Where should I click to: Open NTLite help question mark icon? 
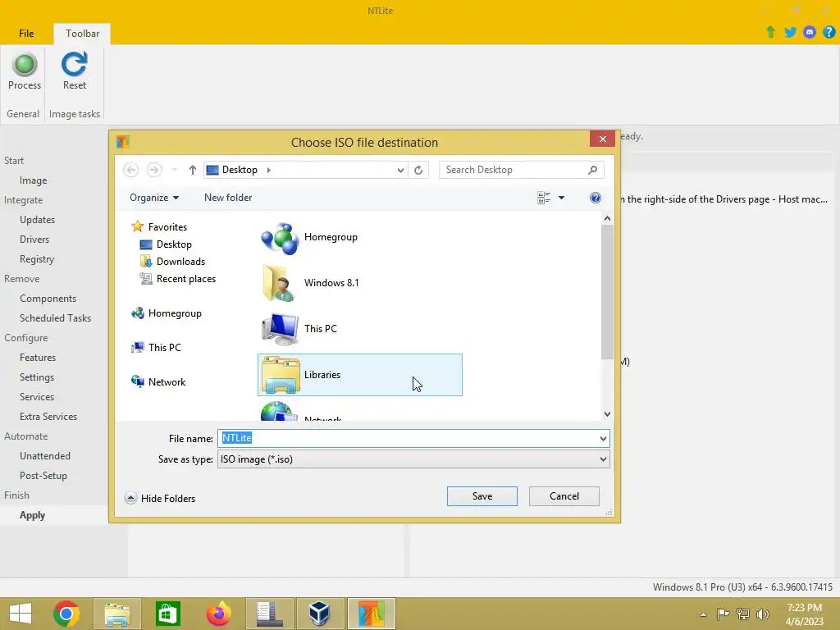coord(829,32)
